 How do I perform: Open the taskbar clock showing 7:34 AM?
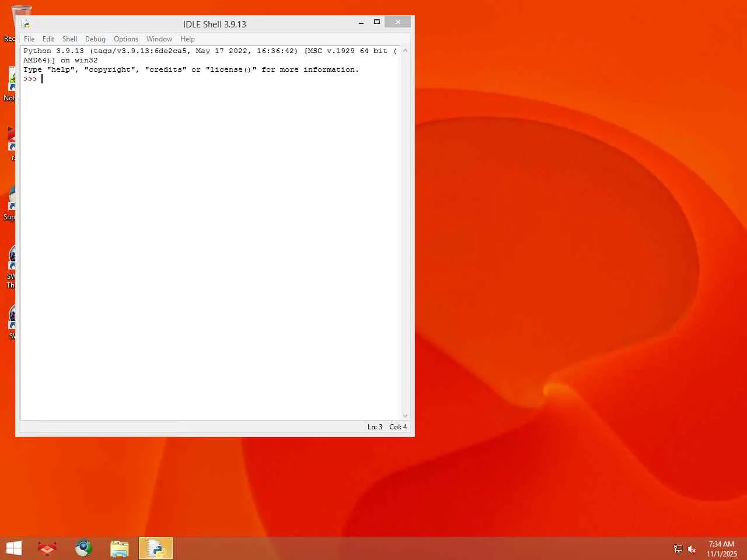click(722, 549)
